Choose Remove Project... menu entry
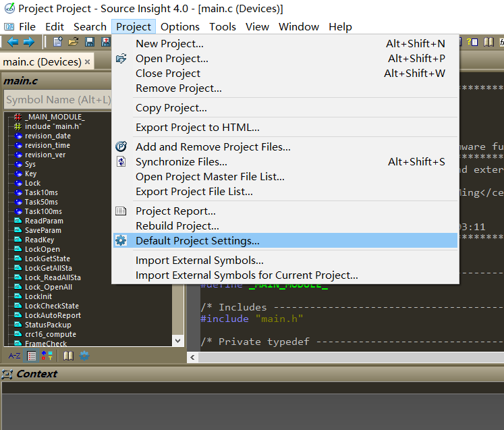The width and height of the screenshot is (504, 430). click(285, 88)
